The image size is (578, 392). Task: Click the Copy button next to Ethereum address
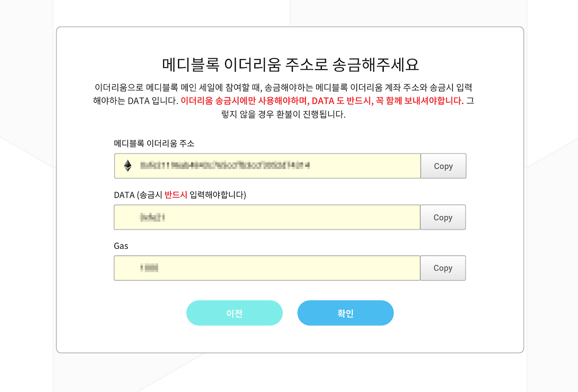pos(443,166)
